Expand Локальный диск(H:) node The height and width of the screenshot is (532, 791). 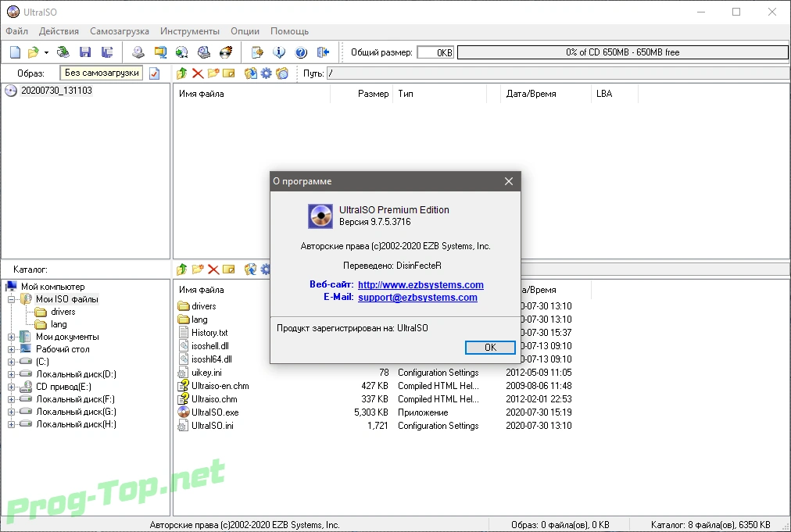11,425
